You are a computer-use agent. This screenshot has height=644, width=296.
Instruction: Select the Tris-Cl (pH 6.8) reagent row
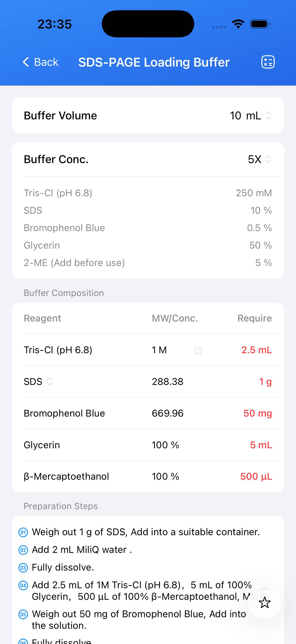point(58,350)
